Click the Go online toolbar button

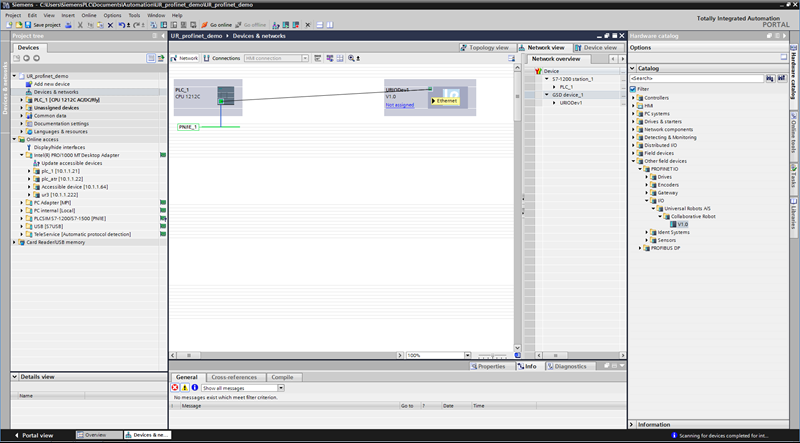pos(220,24)
